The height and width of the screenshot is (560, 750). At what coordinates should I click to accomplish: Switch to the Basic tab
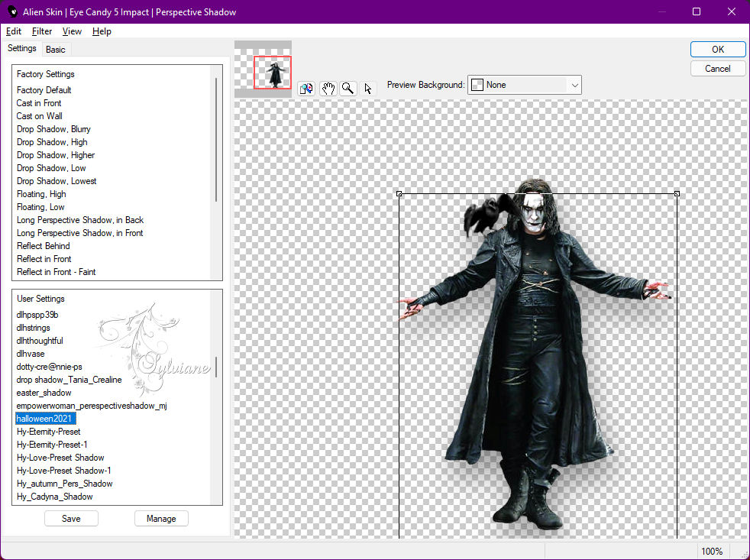point(56,50)
